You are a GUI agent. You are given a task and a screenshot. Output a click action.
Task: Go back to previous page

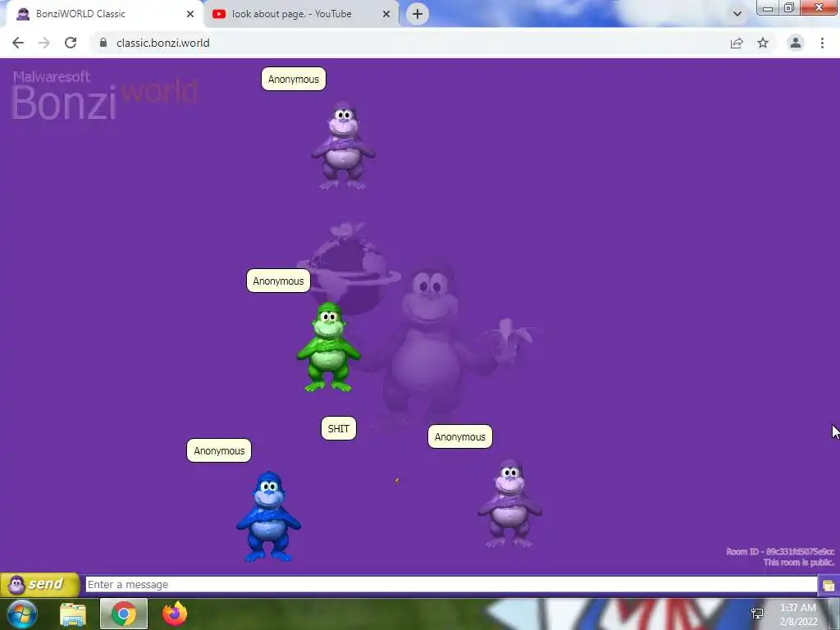click(x=18, y=43)
